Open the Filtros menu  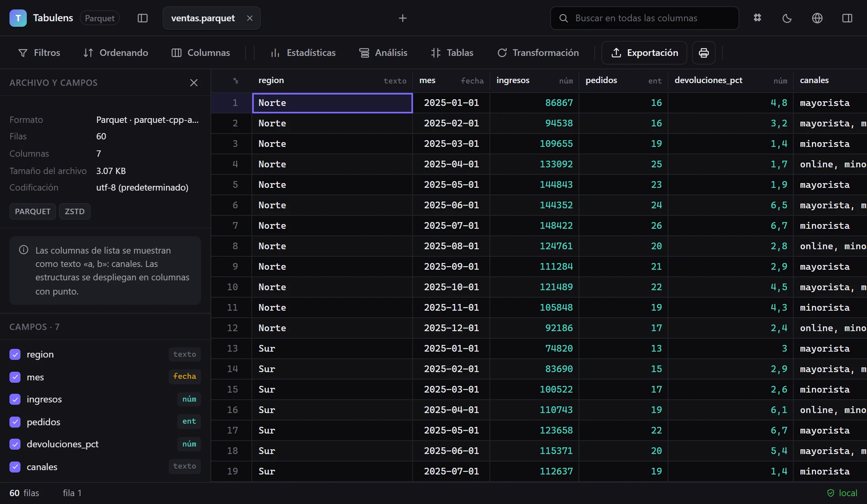pyautogui.click(x=39, y=53)
